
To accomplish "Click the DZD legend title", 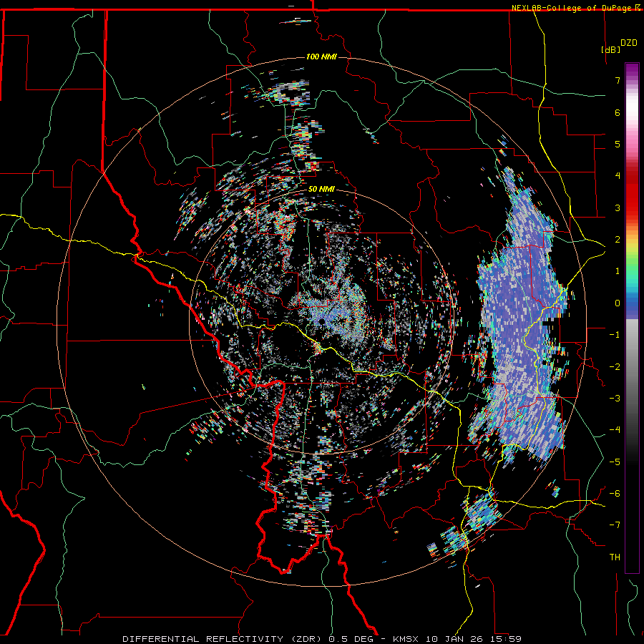I will [x=629, y=42].
